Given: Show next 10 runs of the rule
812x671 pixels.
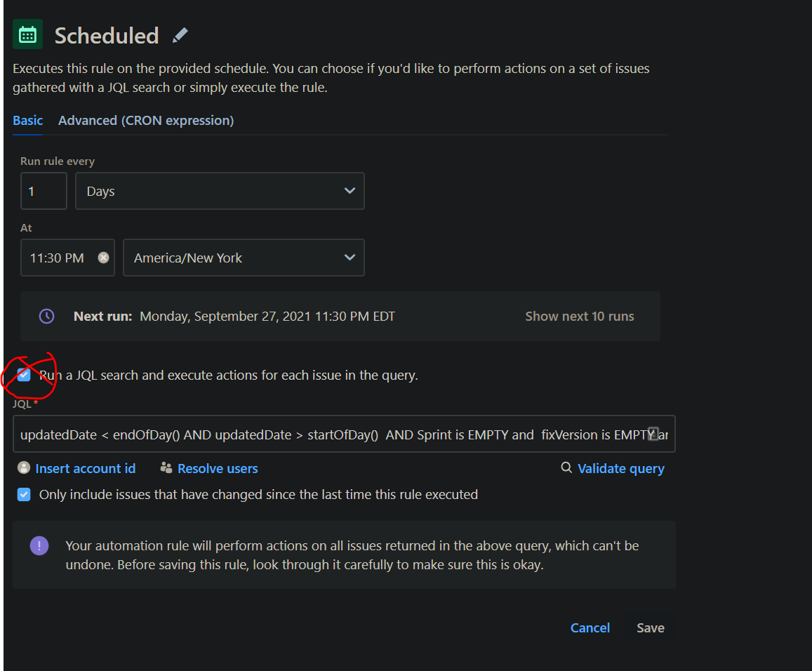Looking at the screenshot, I should click(579, 316).
